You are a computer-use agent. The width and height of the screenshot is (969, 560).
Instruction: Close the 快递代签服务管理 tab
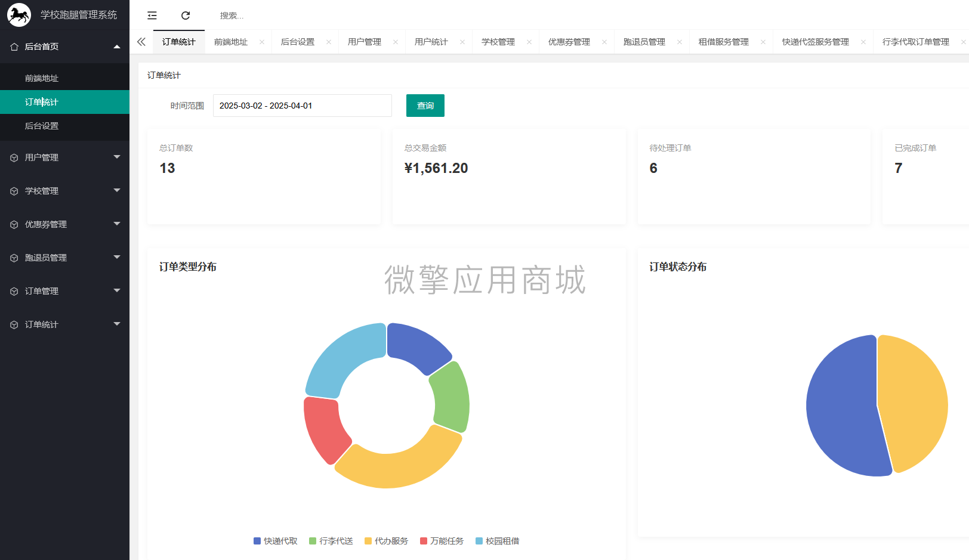(x=863, y=42)
